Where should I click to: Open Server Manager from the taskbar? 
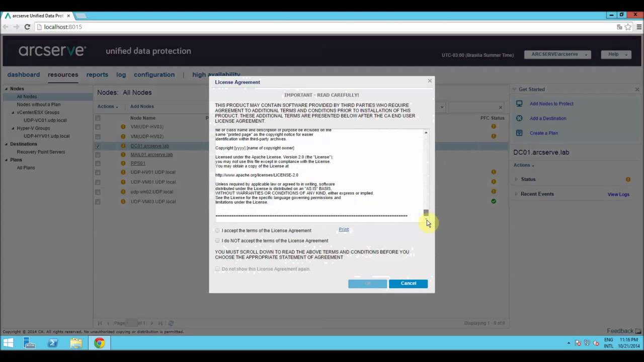[x=29, y=343]
